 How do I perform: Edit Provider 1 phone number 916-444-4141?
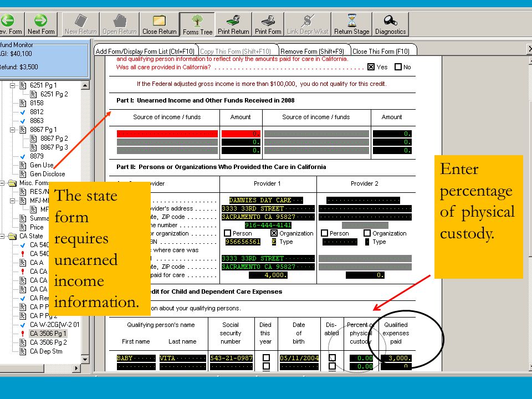pyautogui.click(x=268, y=225)
